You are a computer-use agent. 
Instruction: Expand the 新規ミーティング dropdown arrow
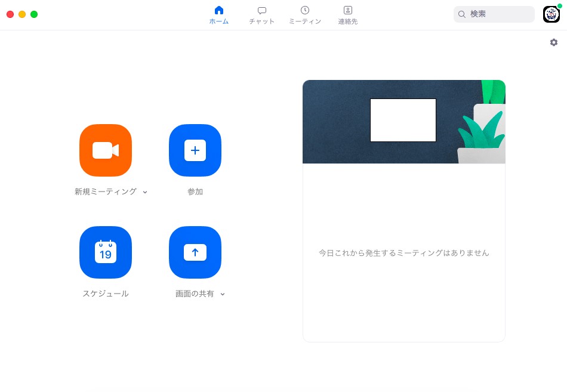[x=145, y=192]
